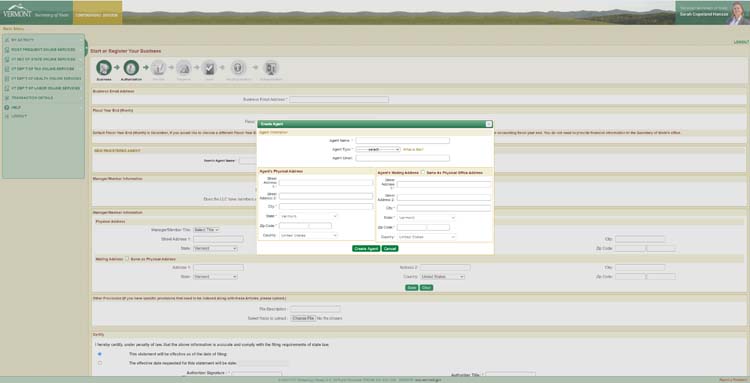Click the Logout link at top right
The width and height of the screenshot is (750, 383).
click(x=741, y=42)
